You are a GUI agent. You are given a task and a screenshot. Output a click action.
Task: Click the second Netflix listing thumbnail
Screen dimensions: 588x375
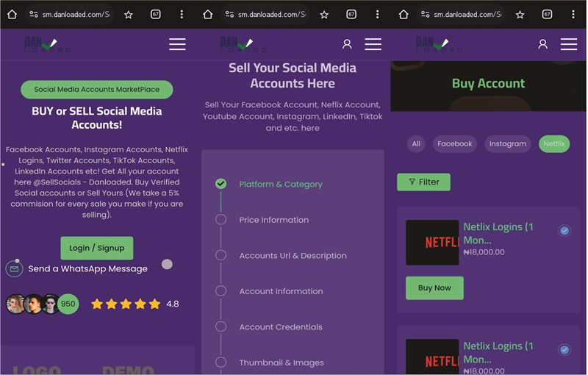pyautogui.click(x=432, y=356)
